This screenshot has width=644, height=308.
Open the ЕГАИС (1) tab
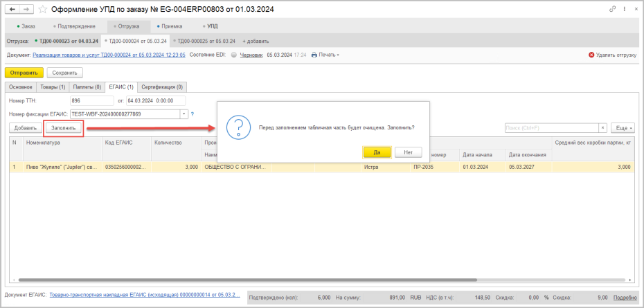(120, 87)
